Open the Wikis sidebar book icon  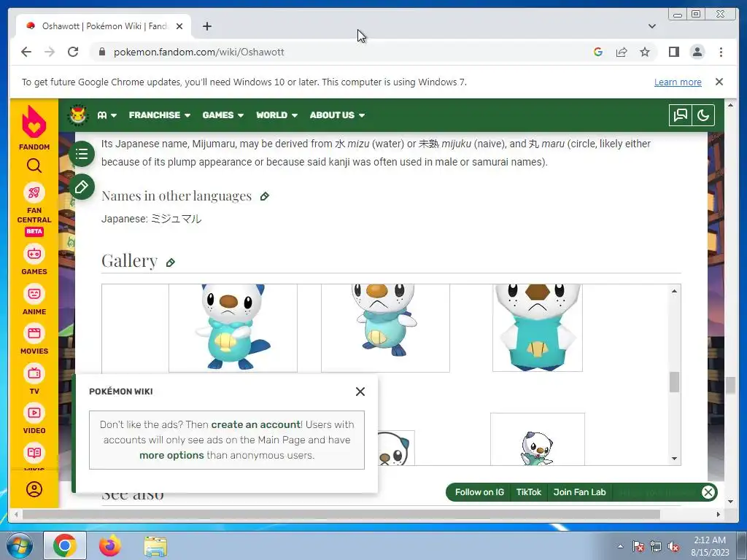pos(34,454)
